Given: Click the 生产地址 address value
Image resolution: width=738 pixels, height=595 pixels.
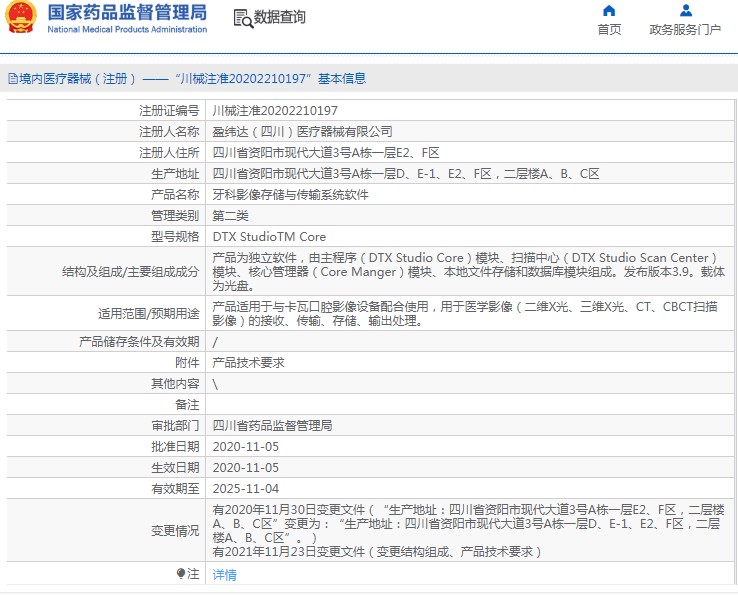Looking at the screenshot, I should 406,174.
